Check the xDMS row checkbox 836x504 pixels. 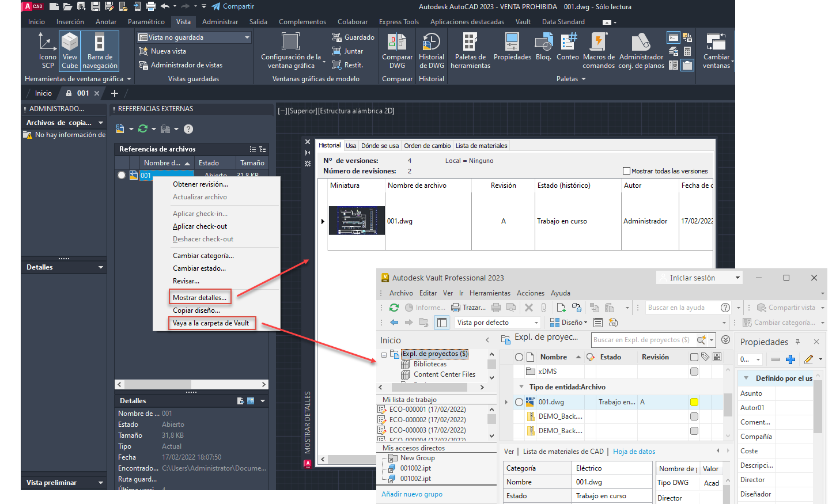pos(694,372)
